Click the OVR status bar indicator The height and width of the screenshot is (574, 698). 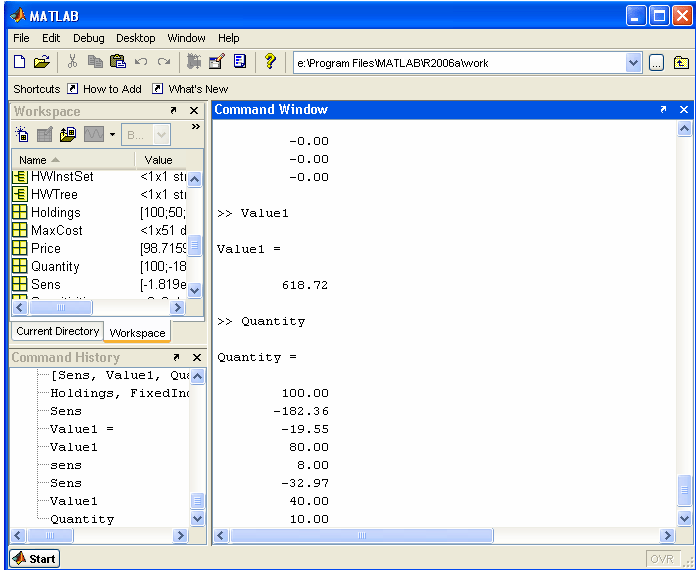click(x=662, y=559)
